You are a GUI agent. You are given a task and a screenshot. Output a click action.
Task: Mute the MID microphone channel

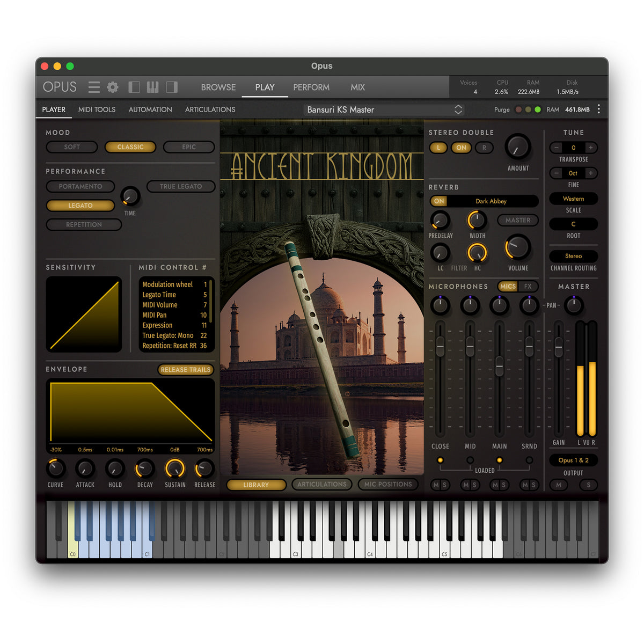(466, 485)
